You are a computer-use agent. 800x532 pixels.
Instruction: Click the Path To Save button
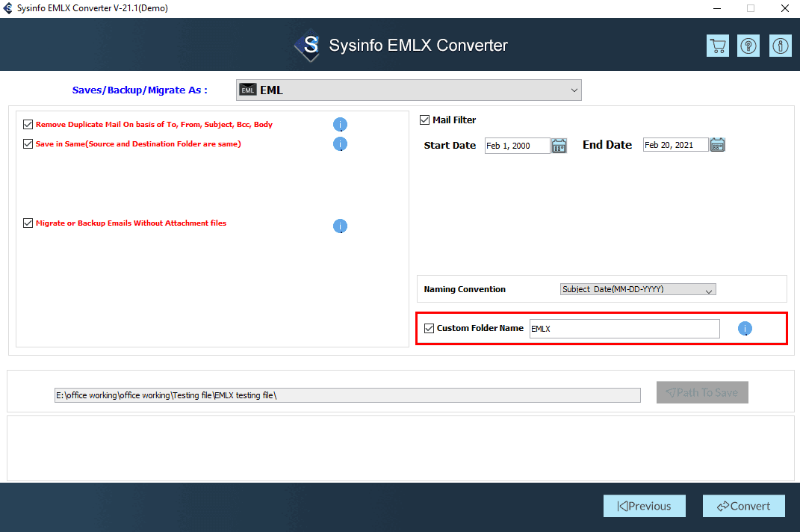pyautogui.click(x=702, y=392)
